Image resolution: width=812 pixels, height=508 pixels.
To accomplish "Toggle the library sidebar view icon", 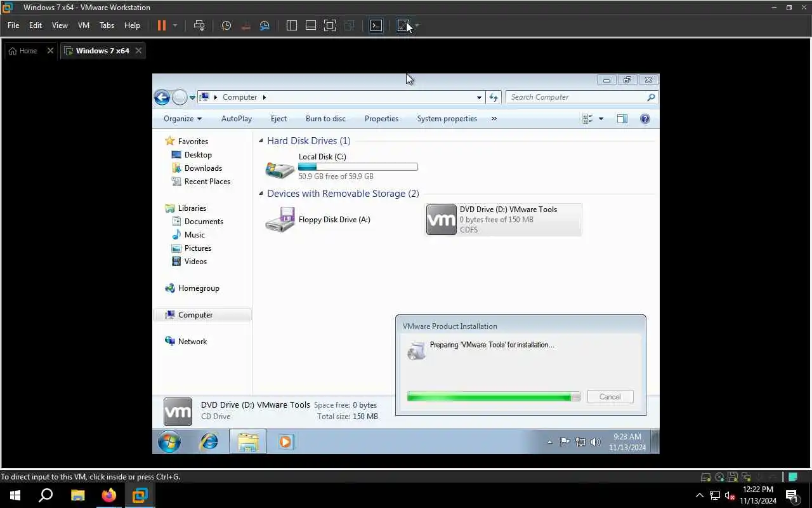I will [x=292, y=25].
